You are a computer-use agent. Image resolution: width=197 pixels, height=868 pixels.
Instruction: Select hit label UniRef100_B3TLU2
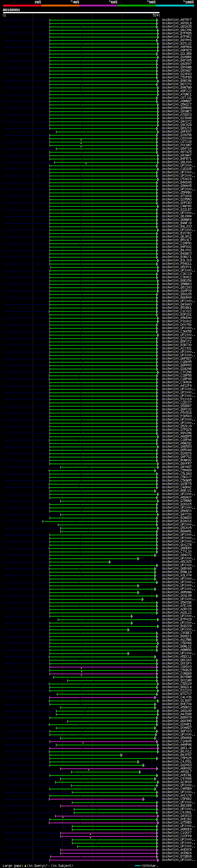pos(176,43)
